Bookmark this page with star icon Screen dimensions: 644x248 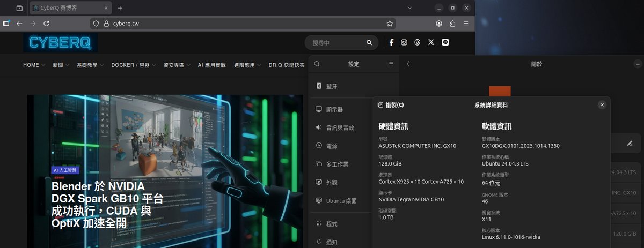[390, 24]
